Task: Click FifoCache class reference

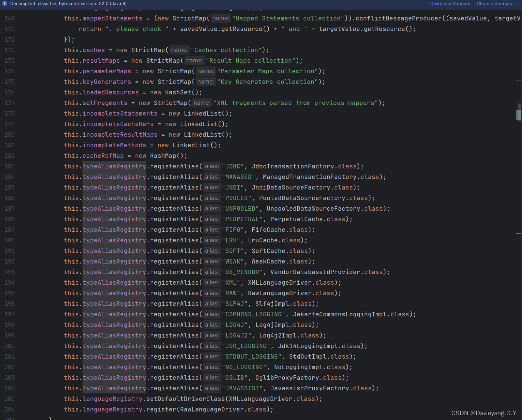Action: [268, 230]
